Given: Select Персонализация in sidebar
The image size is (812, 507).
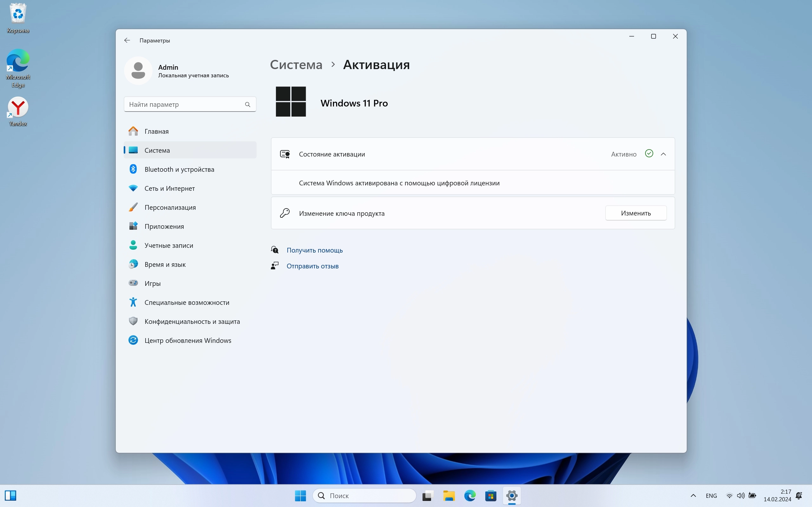Looking at the screenshot, I should coord(170,208).
